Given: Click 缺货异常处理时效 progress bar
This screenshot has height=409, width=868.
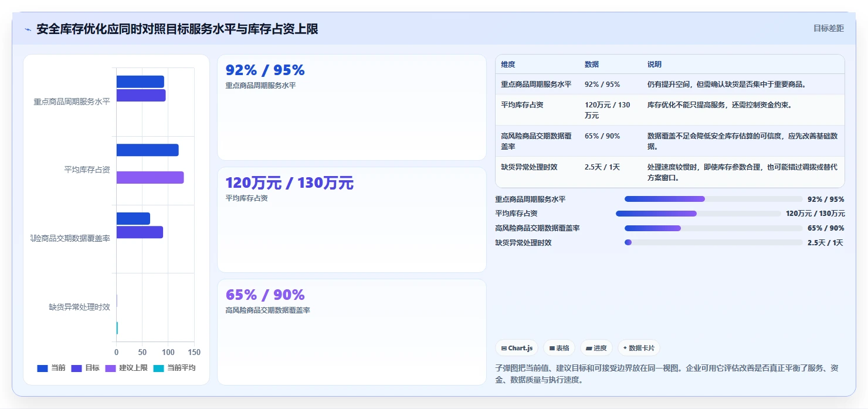Looking at the screenshot, I should [x=713, y=242].
